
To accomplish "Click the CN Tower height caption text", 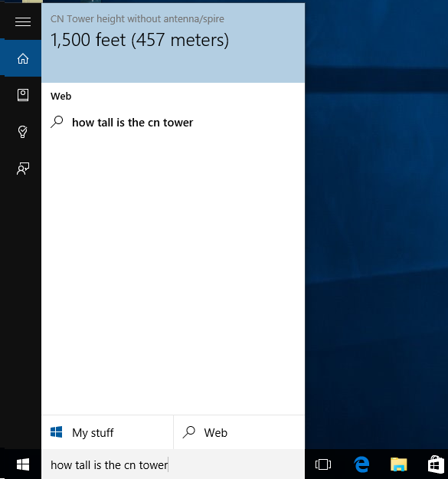I will pyautogui.click(x=137, y=19).
